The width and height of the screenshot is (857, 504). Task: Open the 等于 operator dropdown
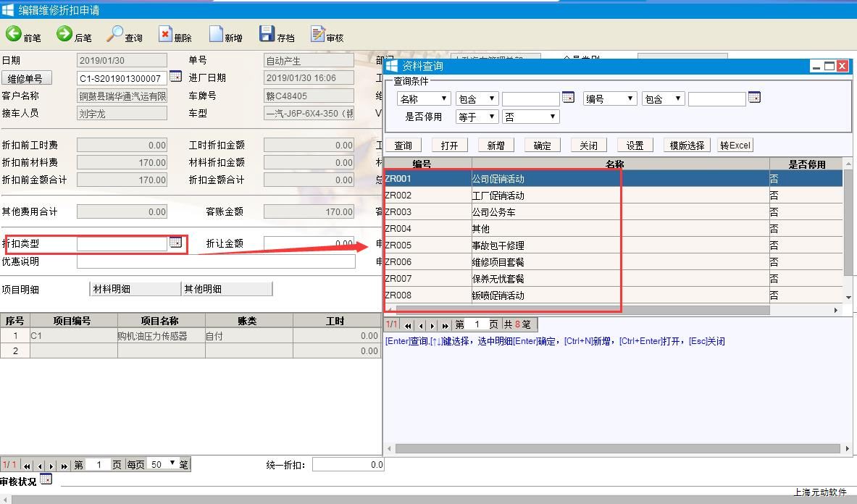pyautogui.click(x=477, y=117)
